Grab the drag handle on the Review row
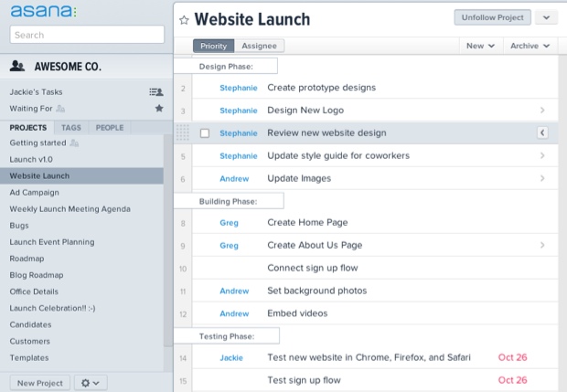 tap(182, 132)
